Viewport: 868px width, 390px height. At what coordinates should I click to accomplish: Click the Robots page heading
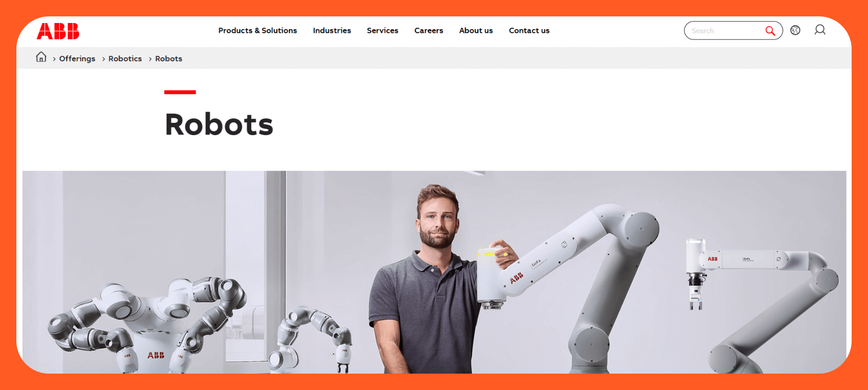219,124
